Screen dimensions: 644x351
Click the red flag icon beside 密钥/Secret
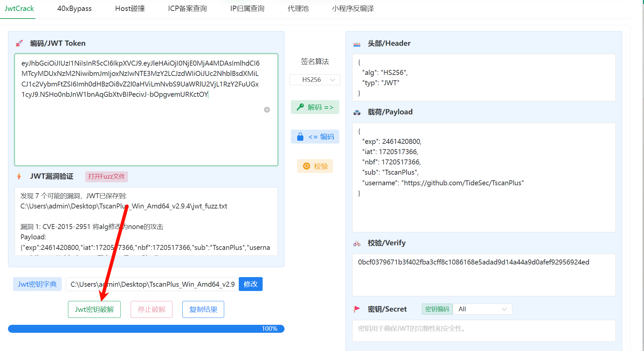click(x=357, y=309)
